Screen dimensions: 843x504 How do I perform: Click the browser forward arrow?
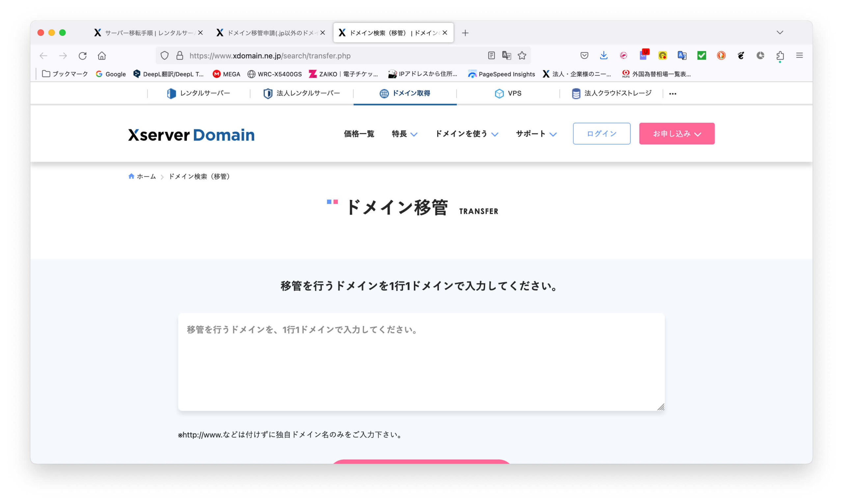[63, 56]
